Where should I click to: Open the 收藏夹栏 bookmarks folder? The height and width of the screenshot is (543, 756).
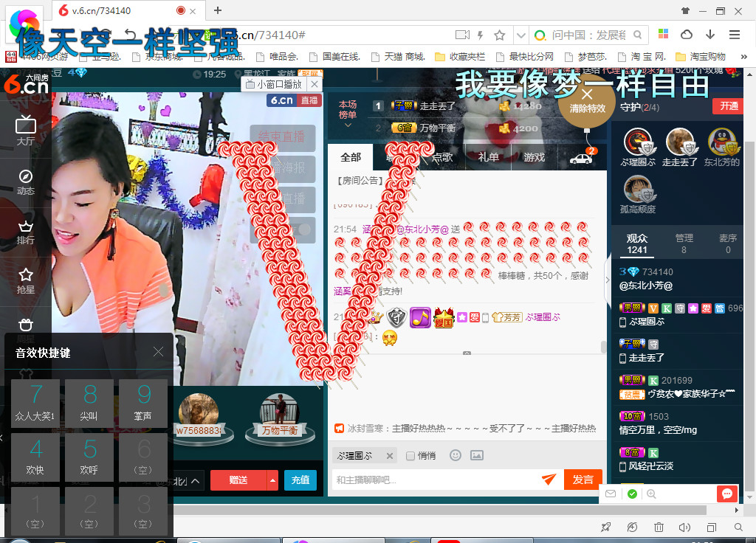click(460, 57)
